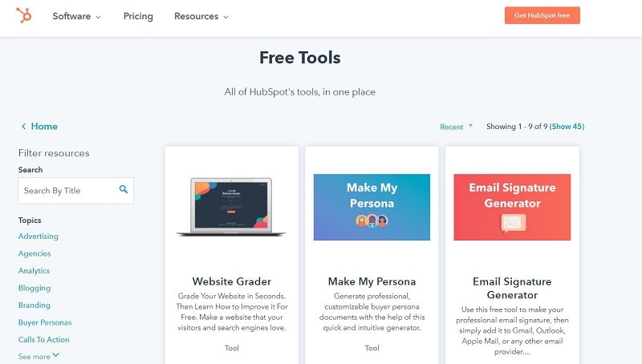Click the search magnifier icon

pos(124,189)
